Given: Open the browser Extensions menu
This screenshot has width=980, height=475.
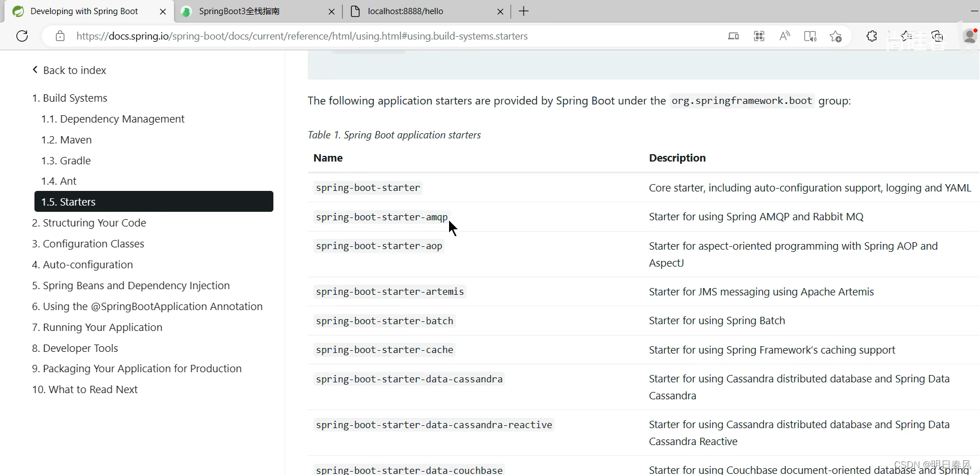Looking at the screenshot, I should coord(872,36).
